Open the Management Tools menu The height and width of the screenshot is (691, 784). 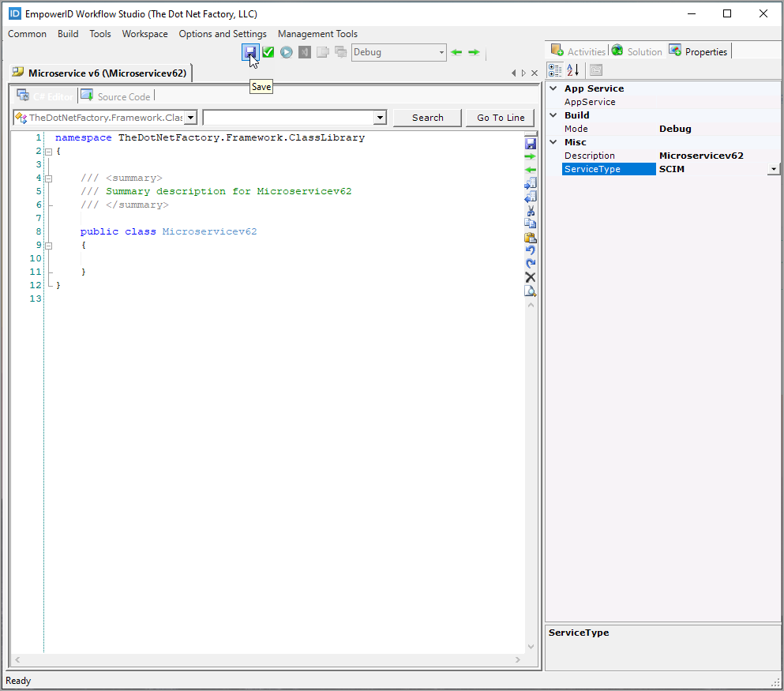(x=317, y=34)
